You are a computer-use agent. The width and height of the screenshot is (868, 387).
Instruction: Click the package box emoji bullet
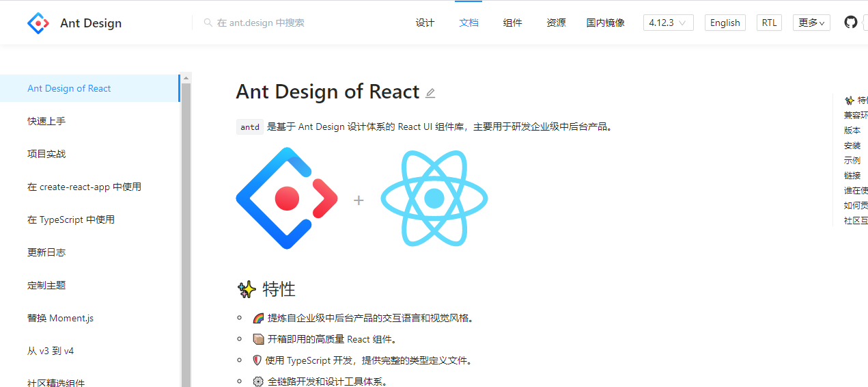tap(258, 339)
